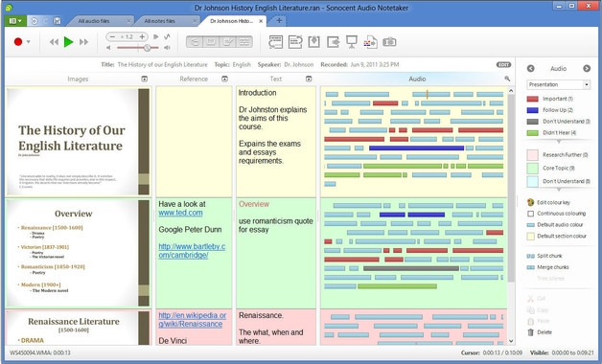The width and height of the screenshot is (602, 364).
Task: Open the bartleby.com/cambridge link
Action: [192, 251]
